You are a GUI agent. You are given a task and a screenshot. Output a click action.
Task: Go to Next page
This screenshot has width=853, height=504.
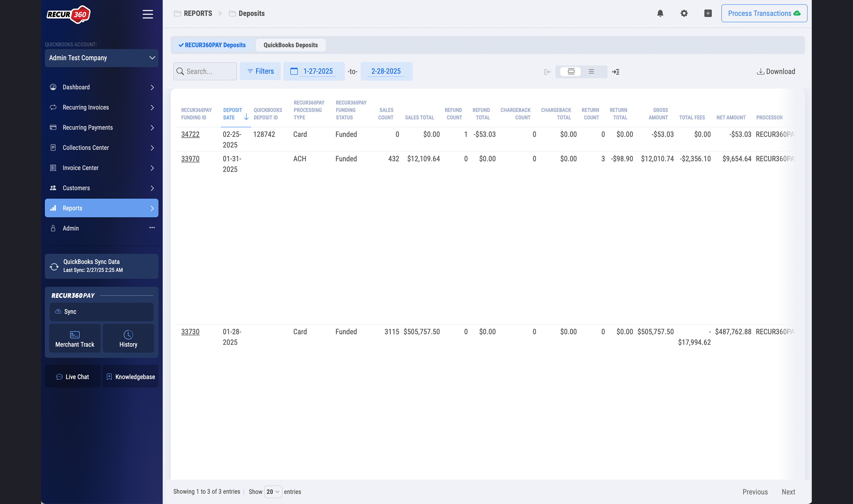[788, 492]
